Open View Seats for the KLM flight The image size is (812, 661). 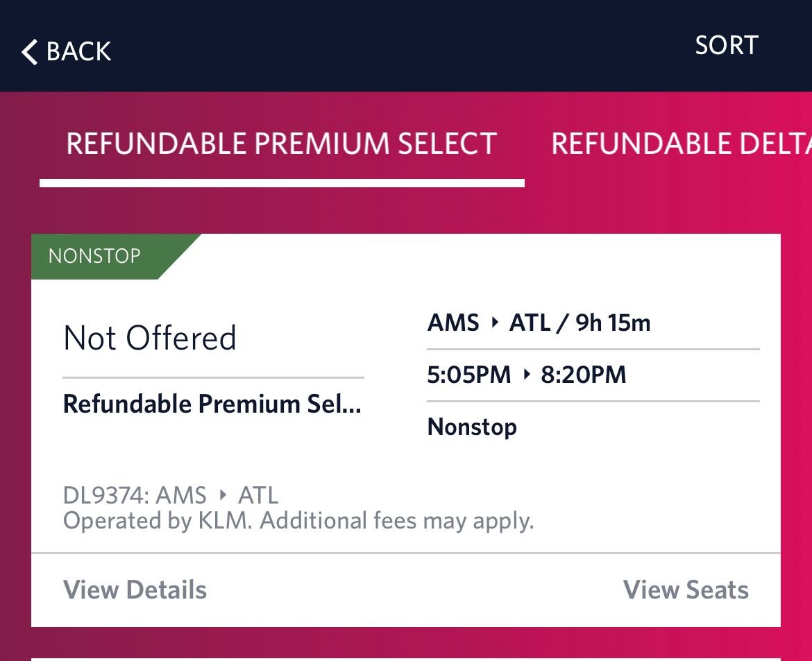(x=686, y=590)
